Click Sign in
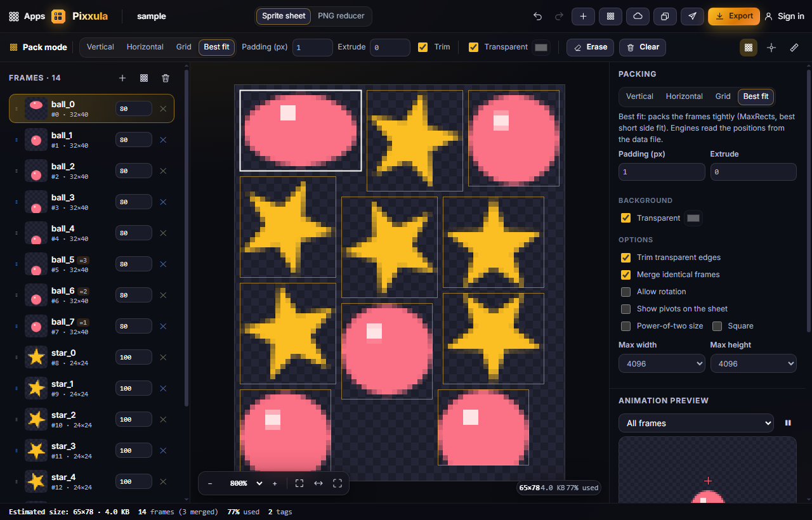 pyautogui.click(x=784, y=16)
